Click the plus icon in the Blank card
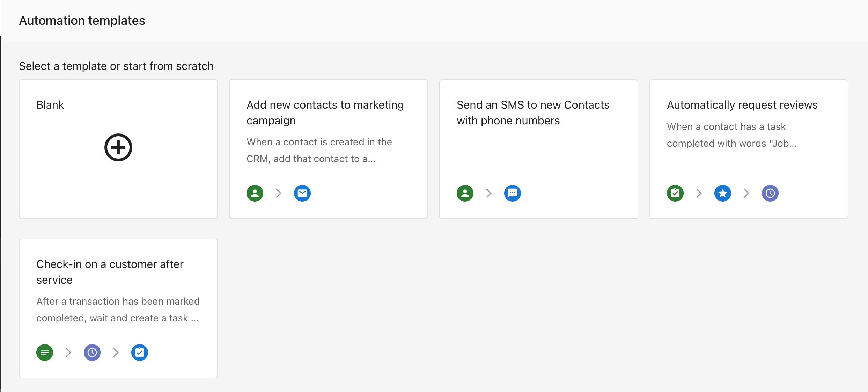Viewport: 868px width, 392px height. pos(118,147)
